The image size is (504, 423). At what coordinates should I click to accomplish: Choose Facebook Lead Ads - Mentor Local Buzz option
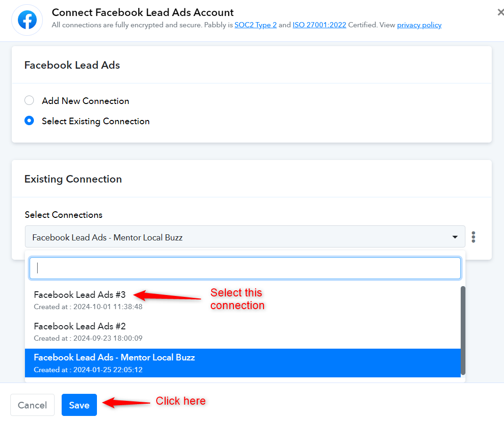point(243,363)
